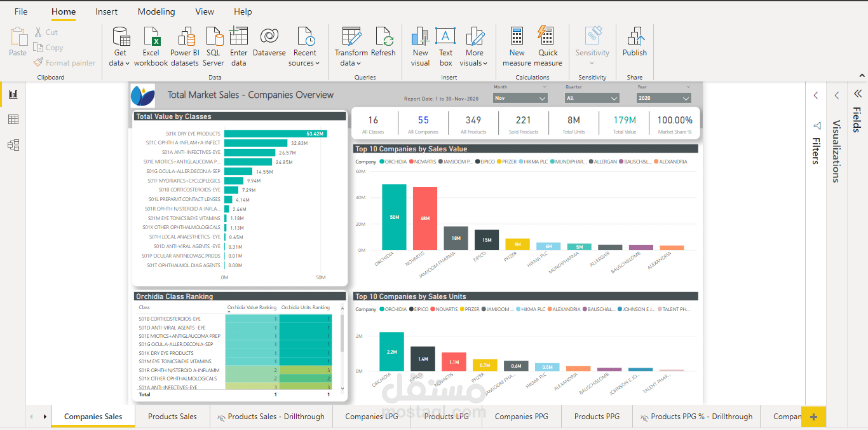
Task: Open the Help ribbon tab
Action: 243,11
